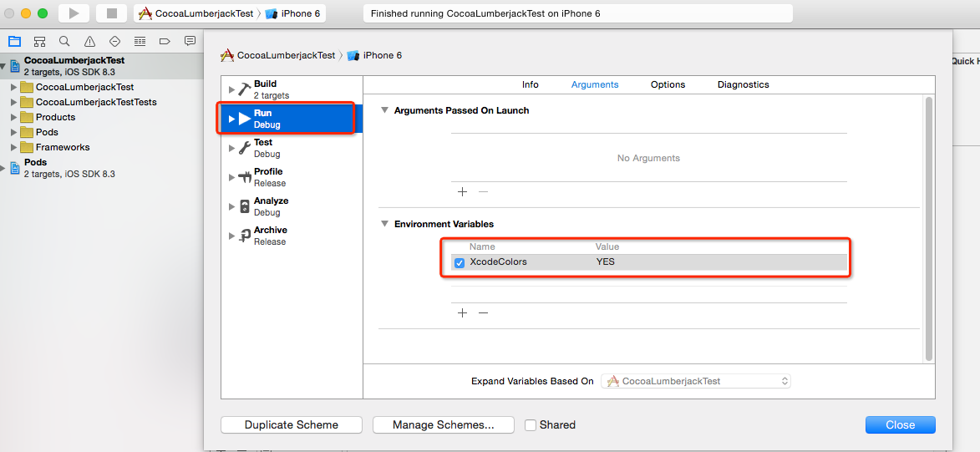Select scheme CocoaLumberjackTest in toolbar
Image resolution: width=980 pixels, height=452 pixels.
pyautogui.click(x=196, y=13)
